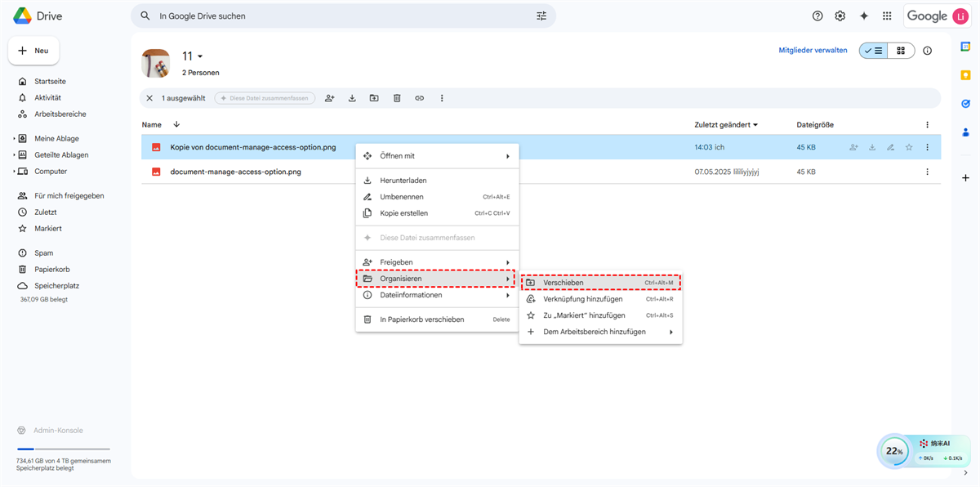Screen dimensions: 980x487
Task: Open the Settings gear icon
Action: (840, 16)
